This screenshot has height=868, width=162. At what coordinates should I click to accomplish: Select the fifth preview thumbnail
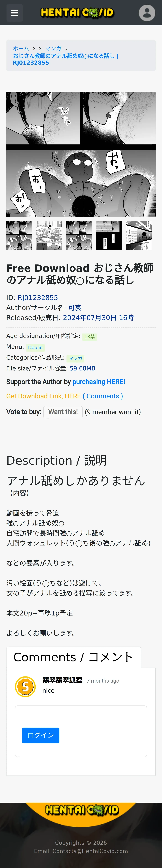[138, 235]
